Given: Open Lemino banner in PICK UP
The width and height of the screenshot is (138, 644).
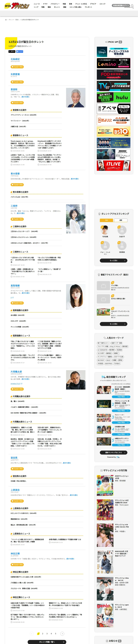Looking at the screenshot, I should coord(113,63).
